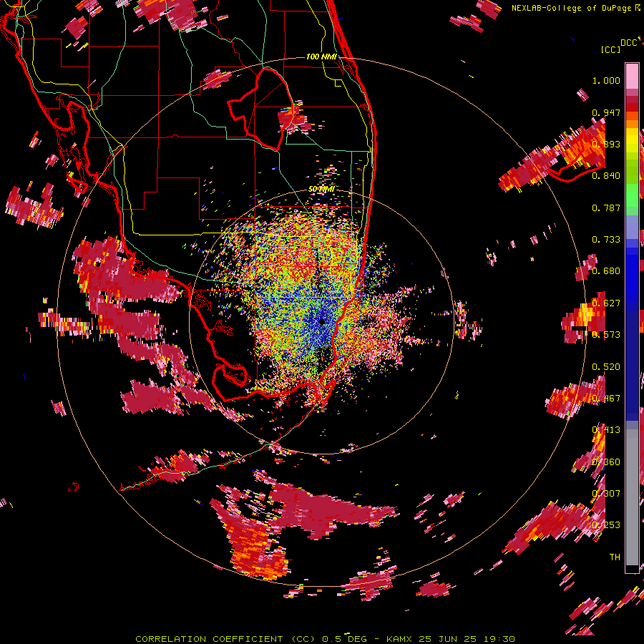The image size is (644, 644).
Task: Pick the light pink segment of the color bar
Action: [632, 76]
